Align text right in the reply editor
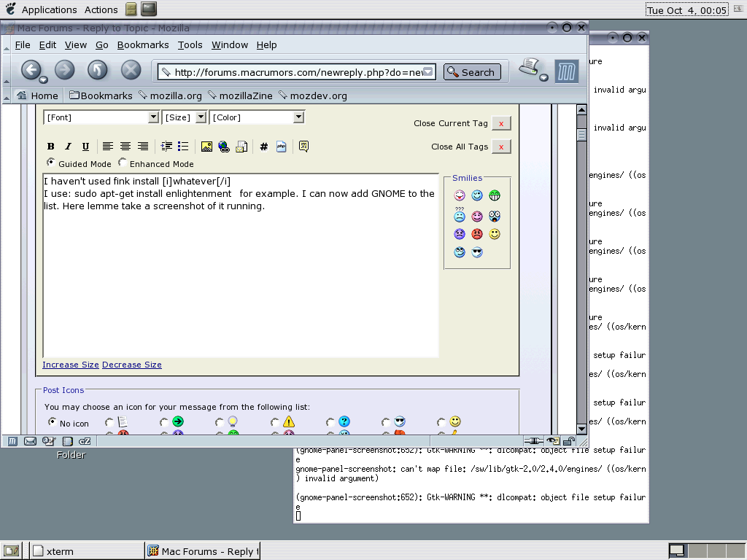 pos(143,147)
